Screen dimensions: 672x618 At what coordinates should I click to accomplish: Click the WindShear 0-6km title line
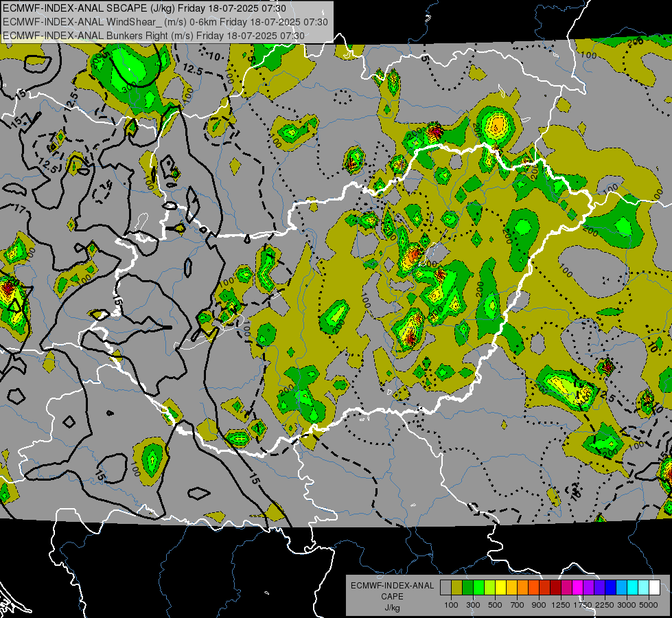point(165,22)
